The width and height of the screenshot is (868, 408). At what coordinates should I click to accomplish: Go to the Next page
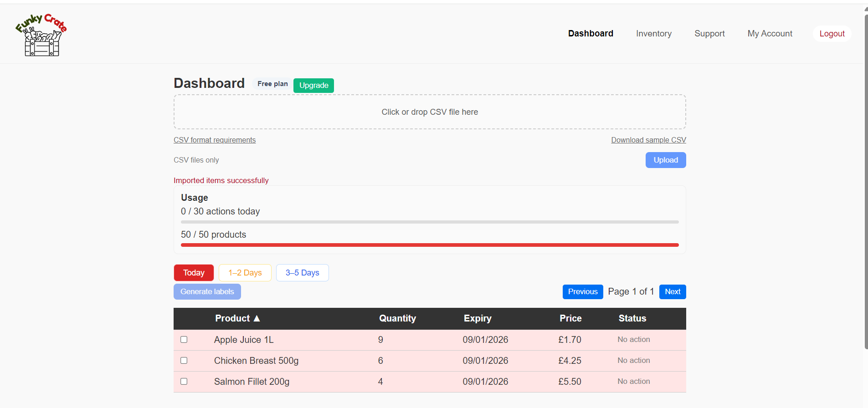coord(672,292)
